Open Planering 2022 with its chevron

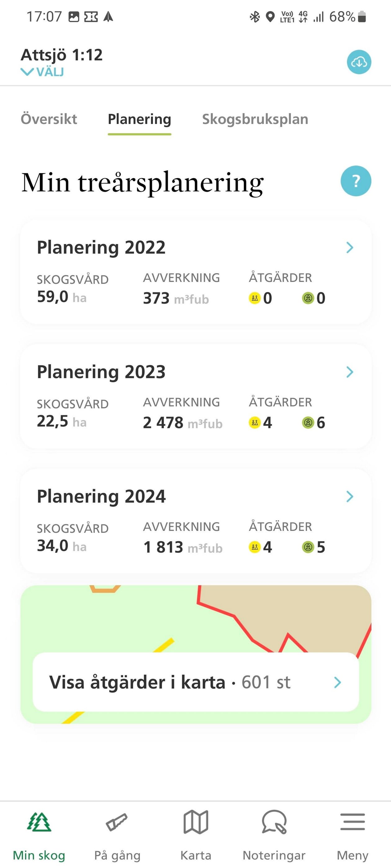(350, 248)
